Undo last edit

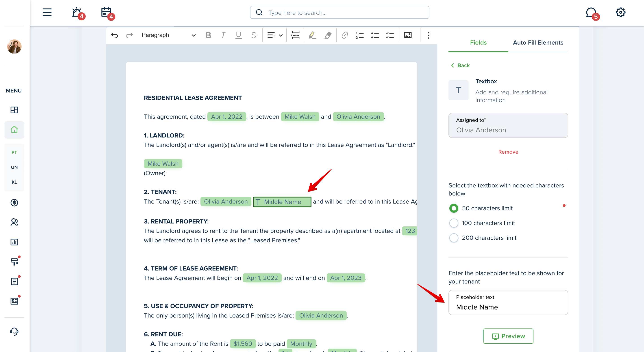[114, 35]
